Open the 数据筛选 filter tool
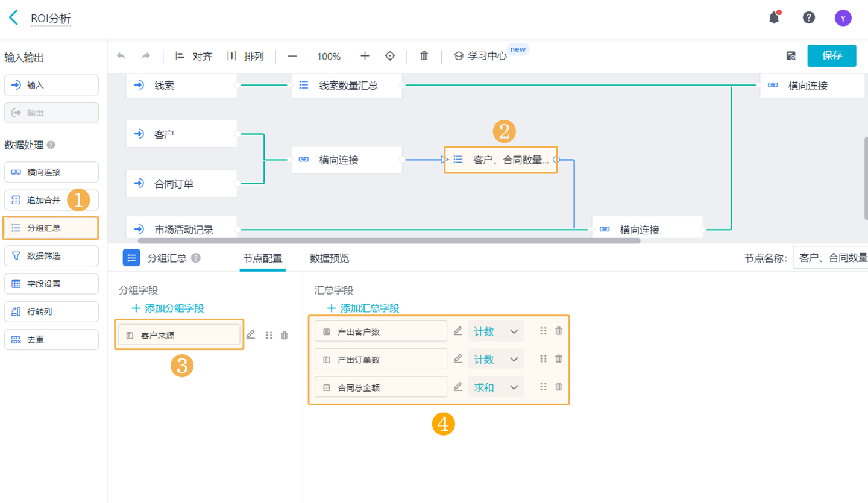This screenshot has width=868, height=503. (51, 256)
